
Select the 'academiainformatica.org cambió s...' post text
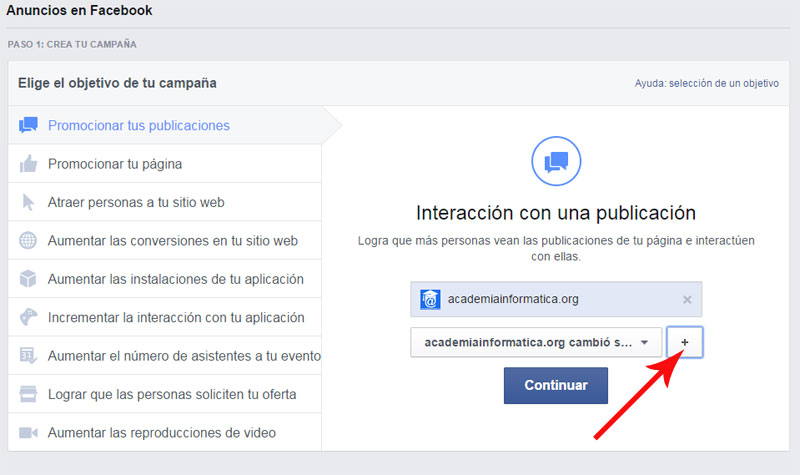coord(528,342)
